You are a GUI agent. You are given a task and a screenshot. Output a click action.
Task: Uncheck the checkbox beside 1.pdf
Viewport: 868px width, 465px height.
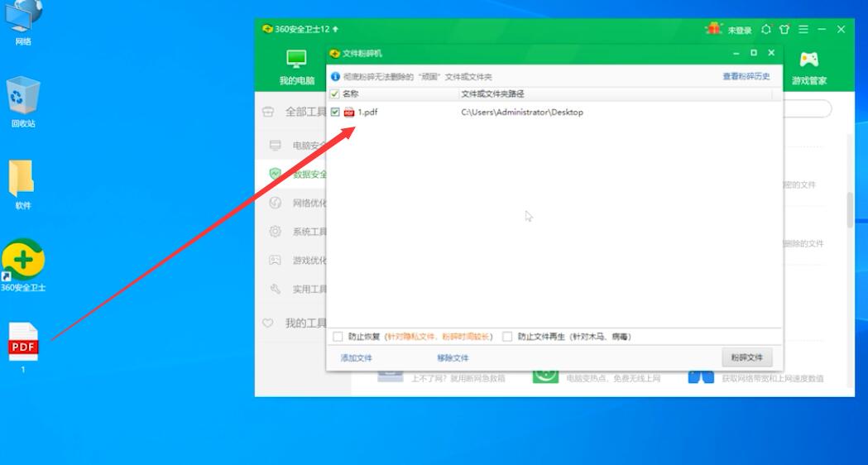[x=335, y=112]
